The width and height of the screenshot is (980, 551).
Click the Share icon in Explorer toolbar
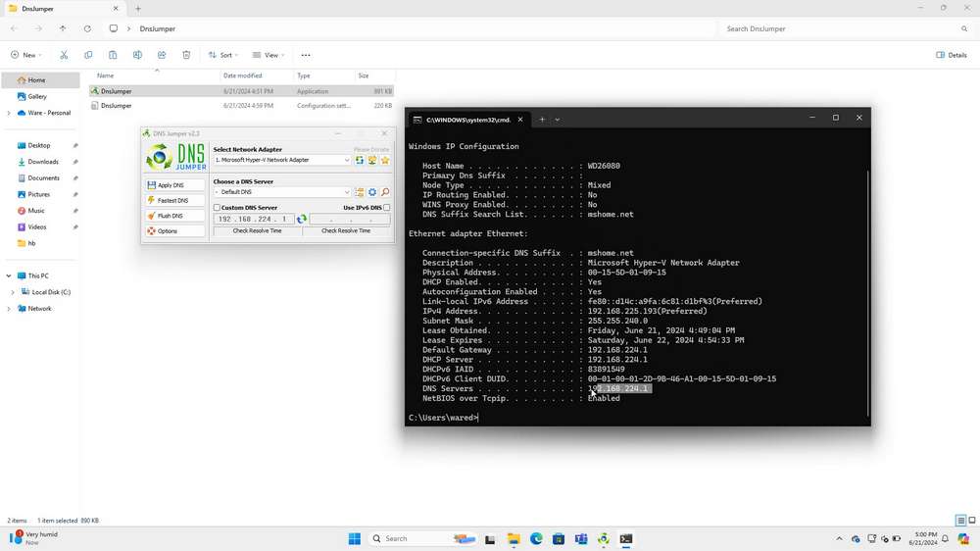click(x=162, y=55)
